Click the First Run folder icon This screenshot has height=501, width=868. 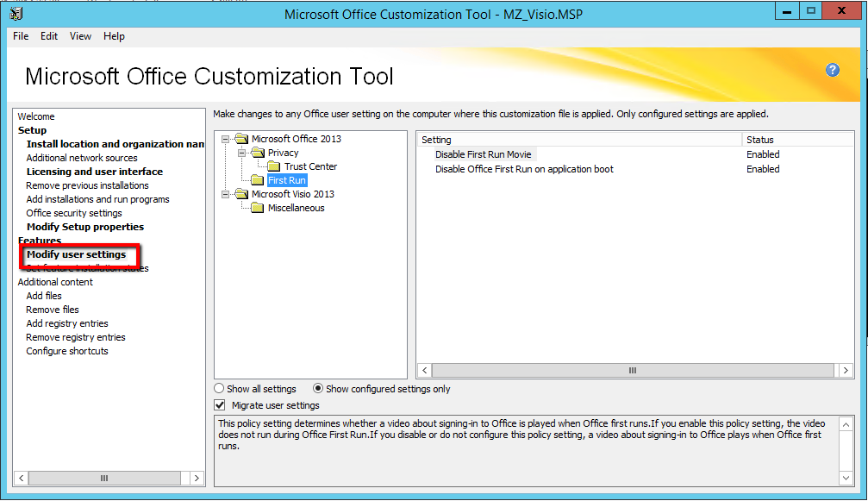coord(258,180)
